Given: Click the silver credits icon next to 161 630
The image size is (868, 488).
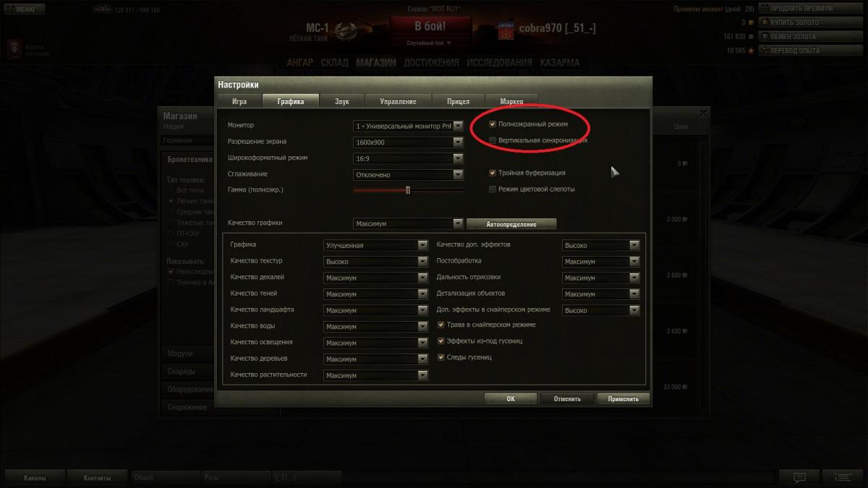Looking at the screenshot, I should point(751,36).
